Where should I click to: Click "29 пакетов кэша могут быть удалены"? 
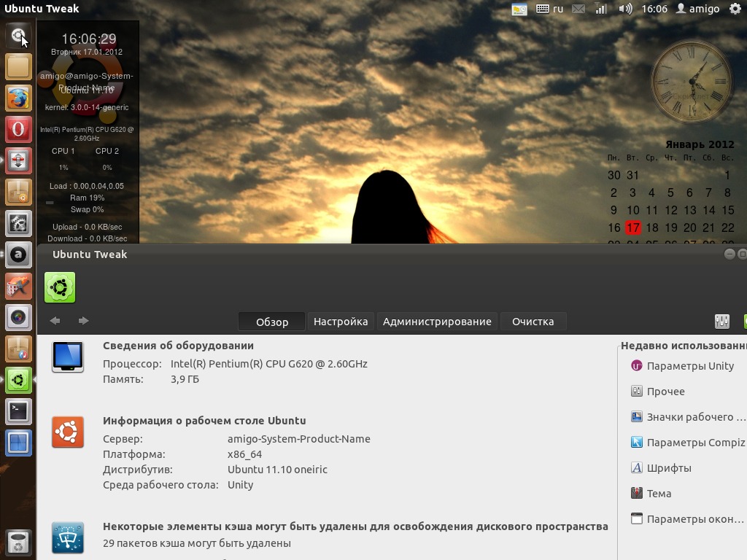pos(197,543)
